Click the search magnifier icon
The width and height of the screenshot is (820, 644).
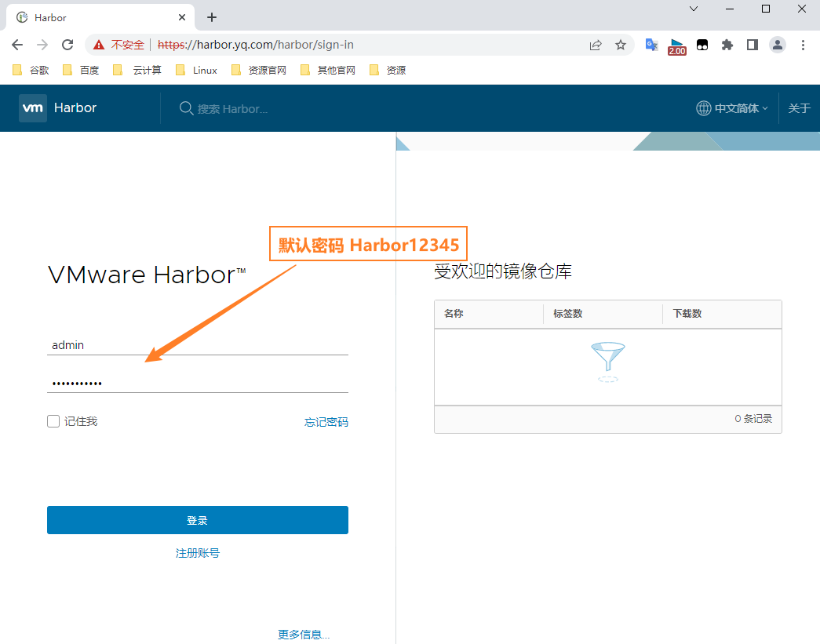tap(186, 108)
